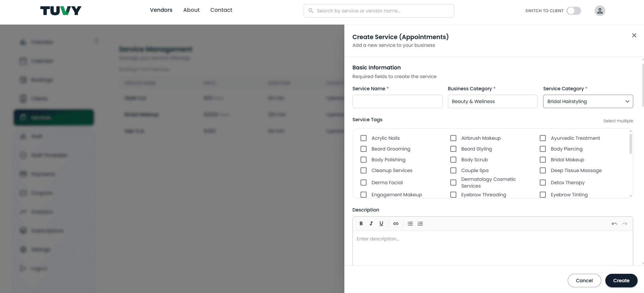
Task: Open the About page link
Action: point(191,10)
